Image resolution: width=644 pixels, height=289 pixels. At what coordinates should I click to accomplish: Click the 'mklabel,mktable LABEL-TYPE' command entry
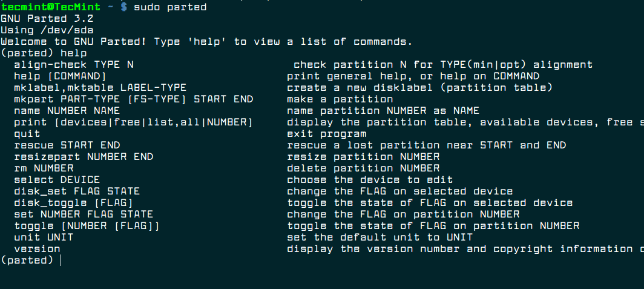point(100,88)
